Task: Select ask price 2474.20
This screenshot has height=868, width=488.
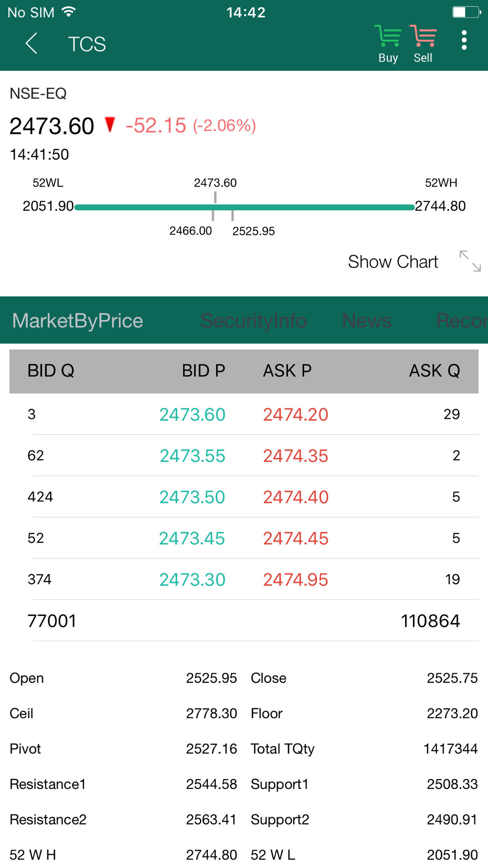Action: tap(296, 414)
